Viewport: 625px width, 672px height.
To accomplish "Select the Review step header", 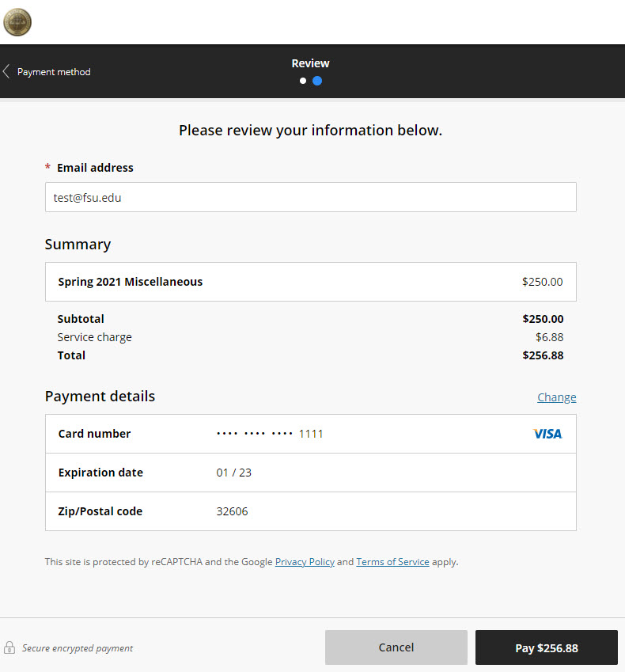I will click(310, 63).
